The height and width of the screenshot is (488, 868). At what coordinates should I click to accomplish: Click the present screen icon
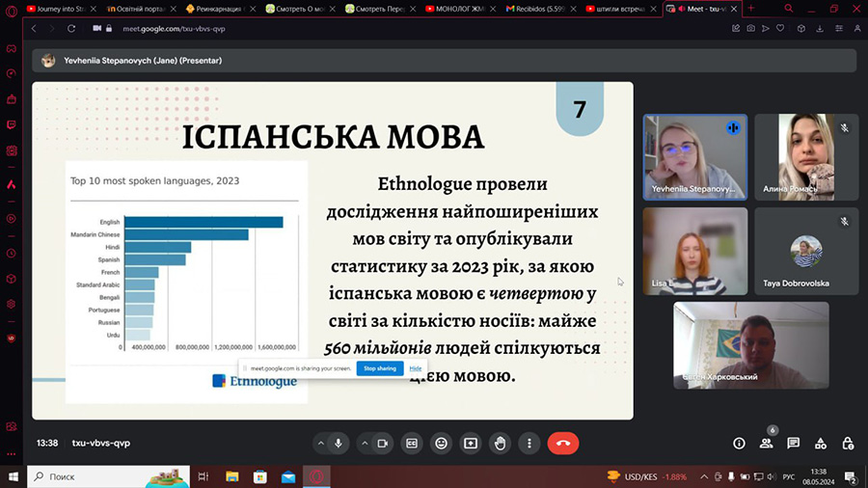(x=471, y=444)
